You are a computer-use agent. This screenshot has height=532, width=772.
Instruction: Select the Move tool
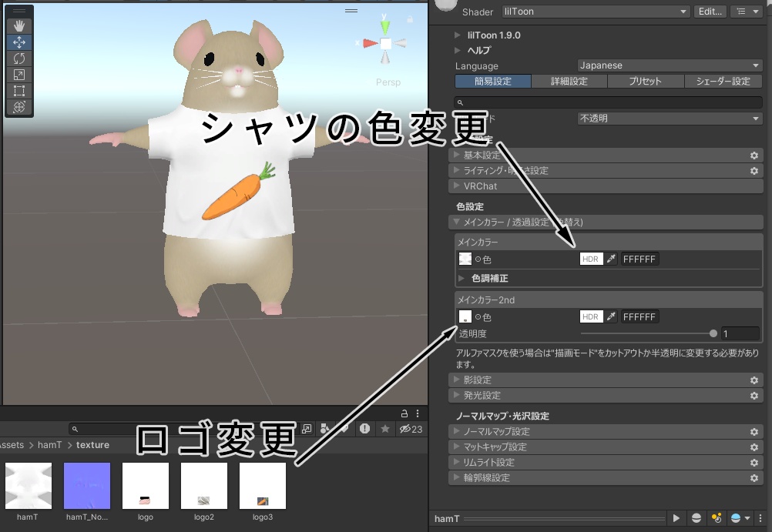pos(19,42)
